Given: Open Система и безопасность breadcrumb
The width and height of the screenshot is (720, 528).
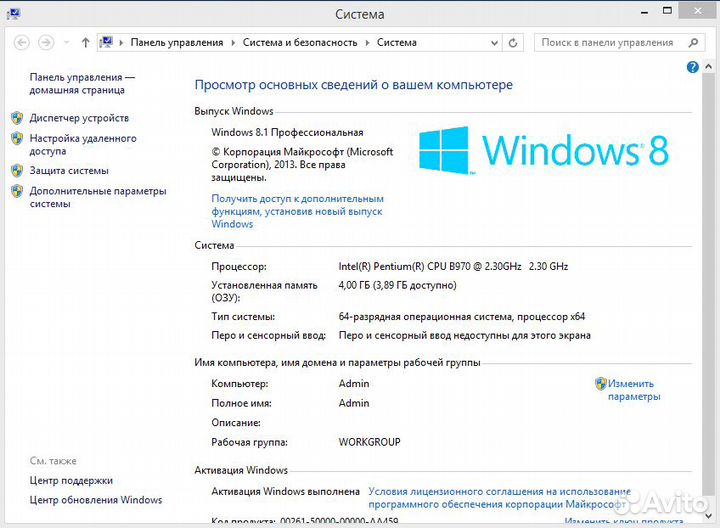Looking at the screenshot, I should pos(300,42).
